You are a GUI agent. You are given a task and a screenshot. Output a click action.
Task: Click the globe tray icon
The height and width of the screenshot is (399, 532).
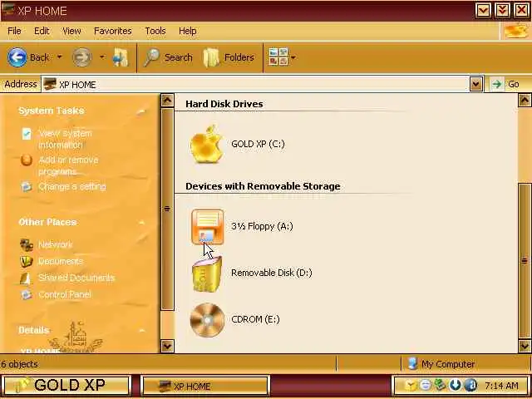click(x=470, y=385)
